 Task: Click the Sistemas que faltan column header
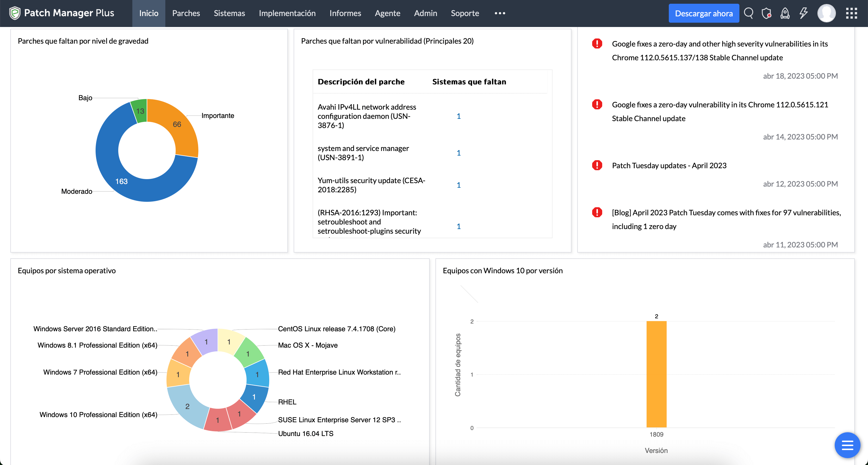point(469,82)
